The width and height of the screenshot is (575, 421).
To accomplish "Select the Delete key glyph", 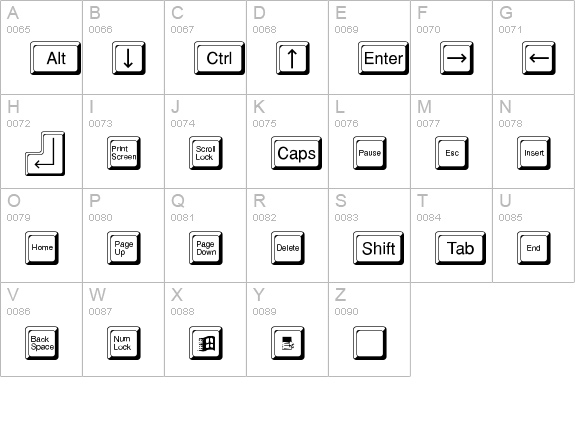I will pyautogui.click(x=288, y=248).
